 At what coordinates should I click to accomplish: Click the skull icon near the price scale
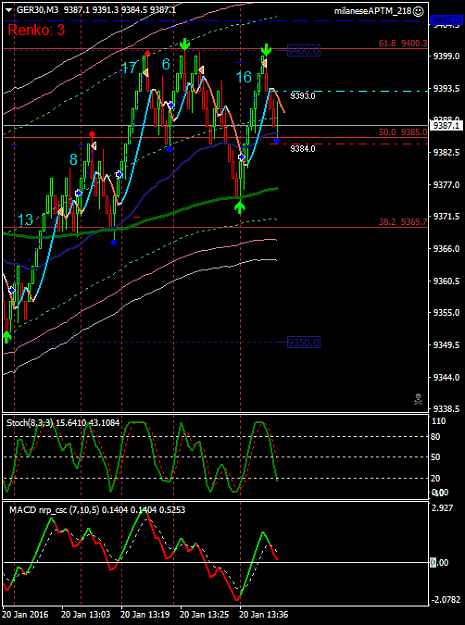[x=418, y=399]
